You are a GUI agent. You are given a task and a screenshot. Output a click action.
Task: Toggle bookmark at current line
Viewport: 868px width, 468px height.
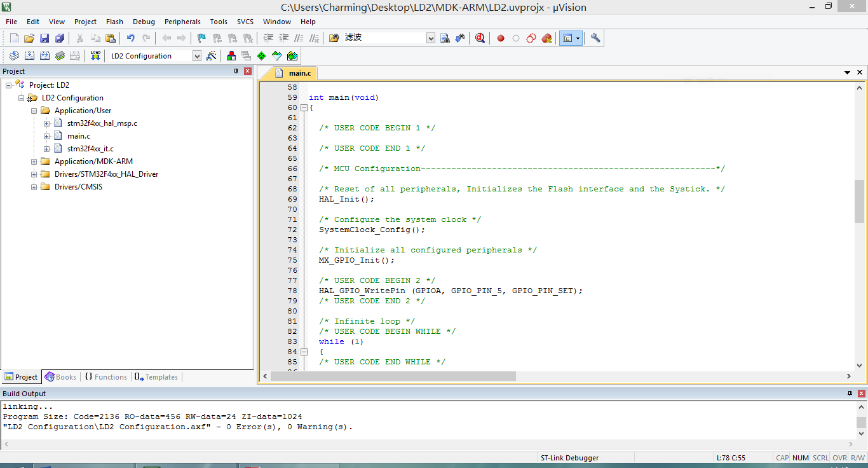(200, 38)
